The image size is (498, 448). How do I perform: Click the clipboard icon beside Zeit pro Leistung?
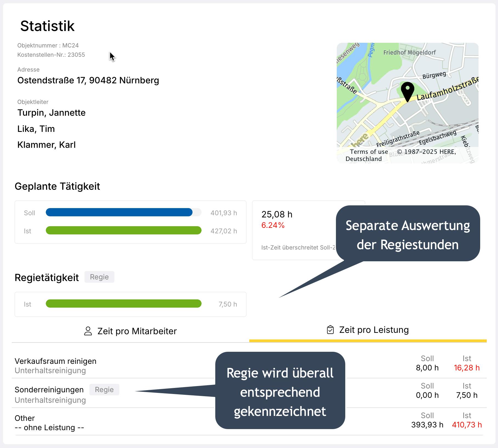pyautogui.click(x=330, y=330)
